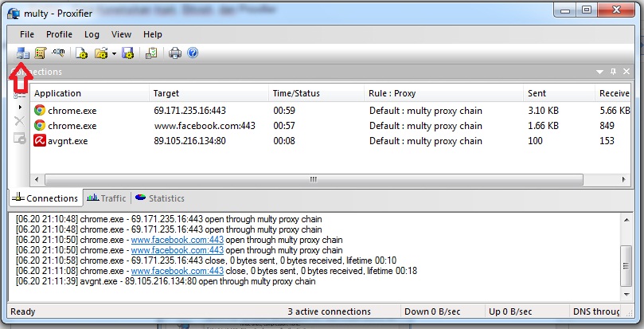Switch to the Connections tab
Screen dimensions: 644x329
(x=45, y=198)
